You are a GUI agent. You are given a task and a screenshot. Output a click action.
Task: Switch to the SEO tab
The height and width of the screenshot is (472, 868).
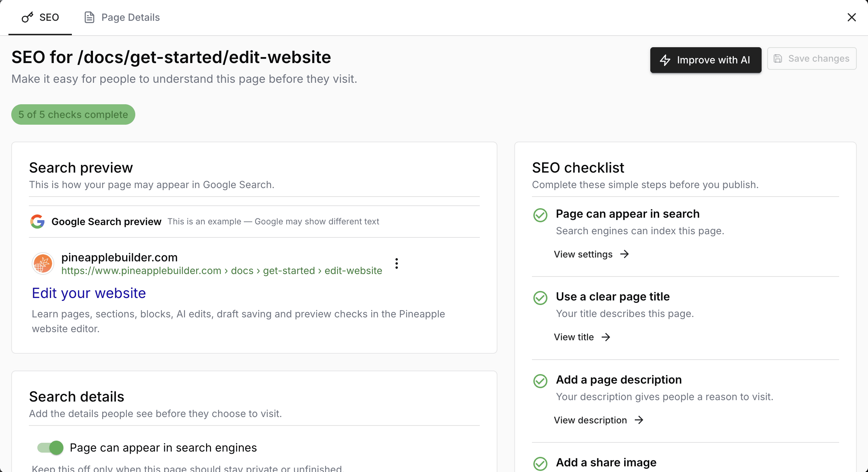[40, 17]
